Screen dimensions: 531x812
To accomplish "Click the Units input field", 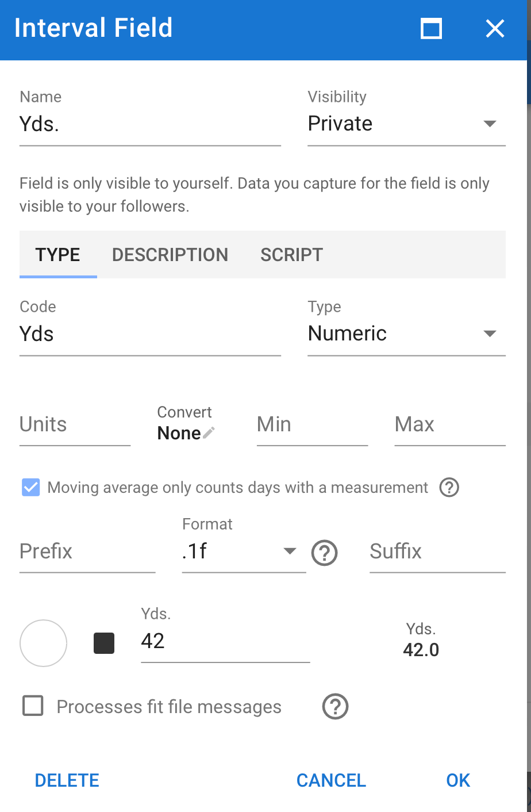I will (x=75, y=425).
